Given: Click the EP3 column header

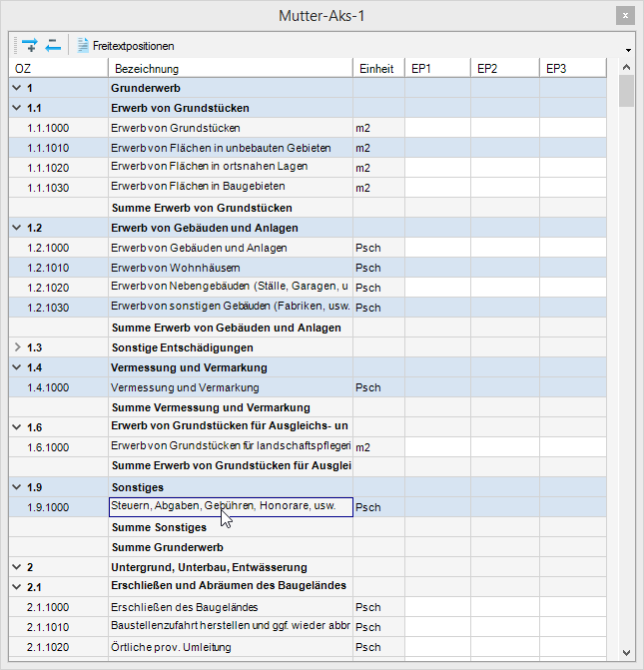Looking at the screenshot, I should pyautogui.click(x=573, y=68).
